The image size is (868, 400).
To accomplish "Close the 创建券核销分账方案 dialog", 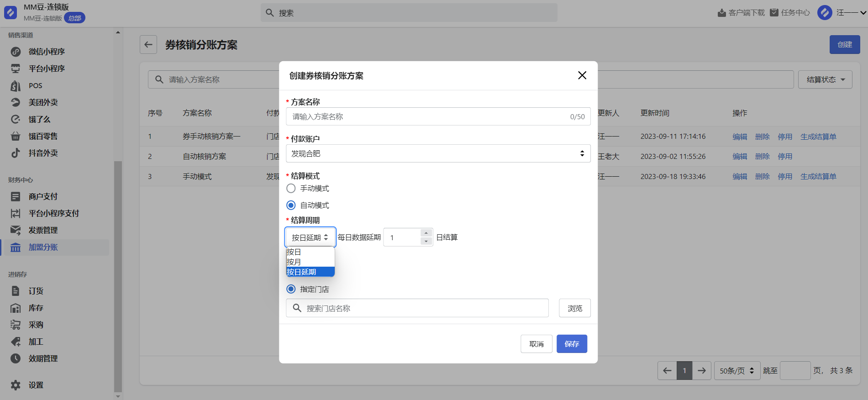I will coord(582,75).
